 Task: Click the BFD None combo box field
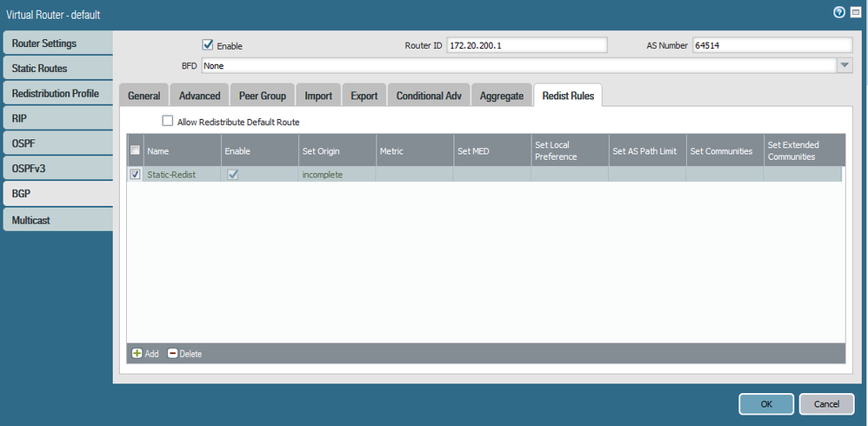pos(518,65)
